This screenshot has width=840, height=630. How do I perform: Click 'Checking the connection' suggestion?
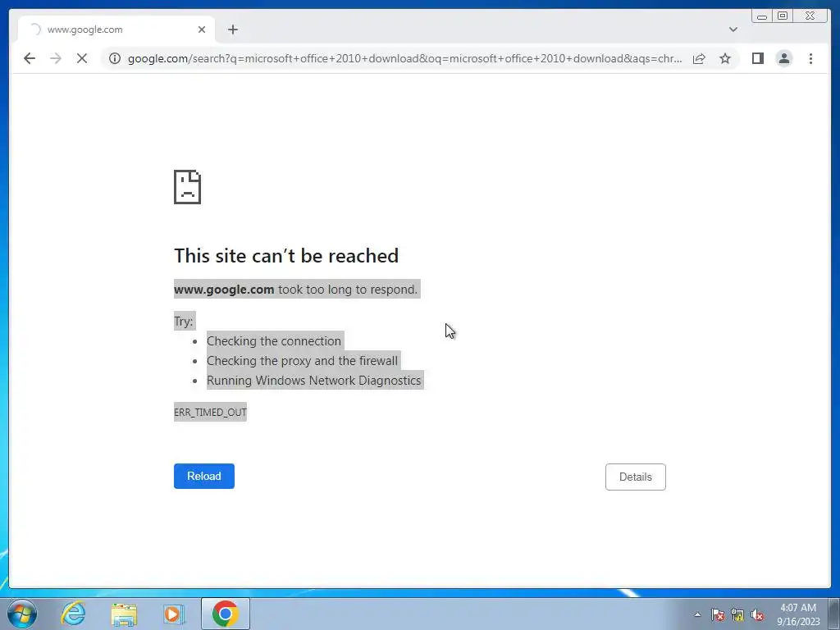coord(274,340)
